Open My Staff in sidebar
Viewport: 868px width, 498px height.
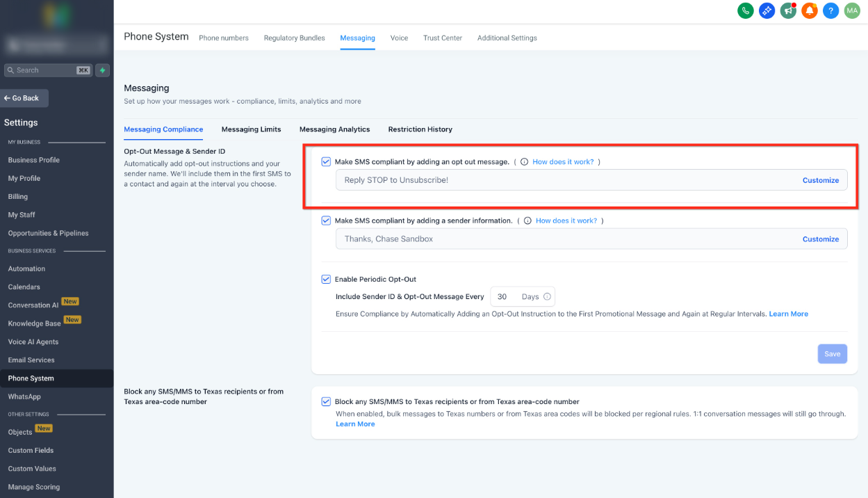click(x=22, y=215)
